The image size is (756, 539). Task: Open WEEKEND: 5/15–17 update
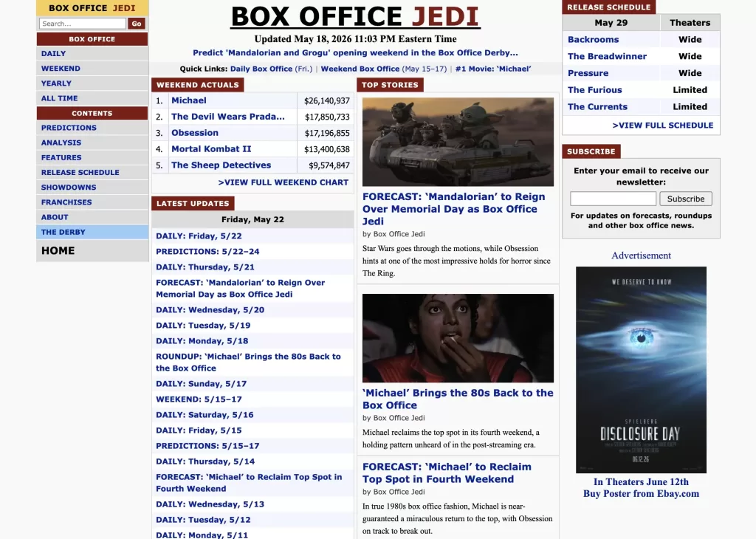pyautogui.click(x=199, y=399)
